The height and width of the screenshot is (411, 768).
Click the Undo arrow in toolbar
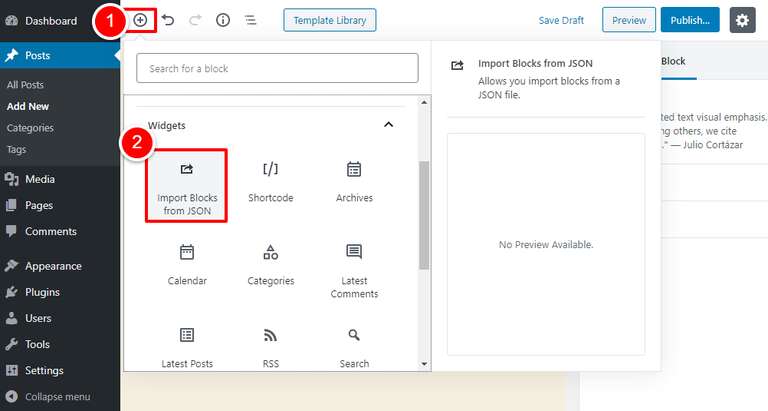(168, 20)
